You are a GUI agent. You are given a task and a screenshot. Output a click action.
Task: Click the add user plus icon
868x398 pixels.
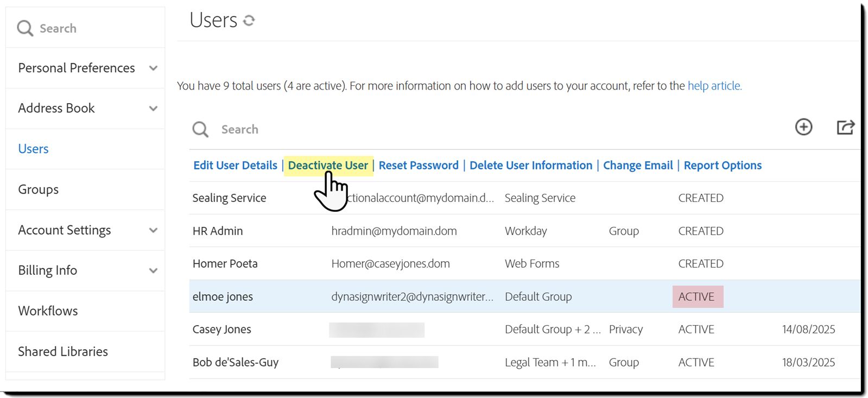pos(803,127)
